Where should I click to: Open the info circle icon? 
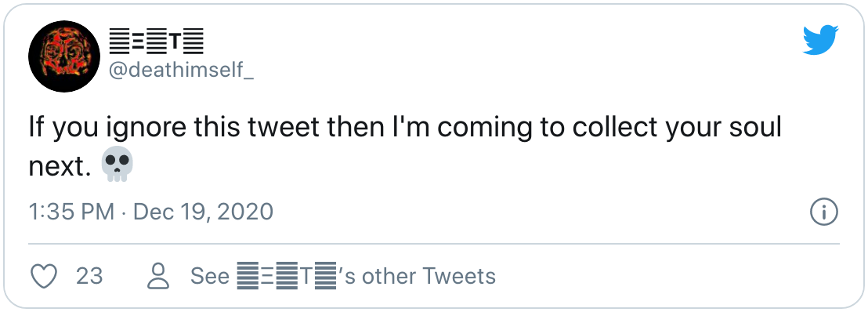[824, 212]
